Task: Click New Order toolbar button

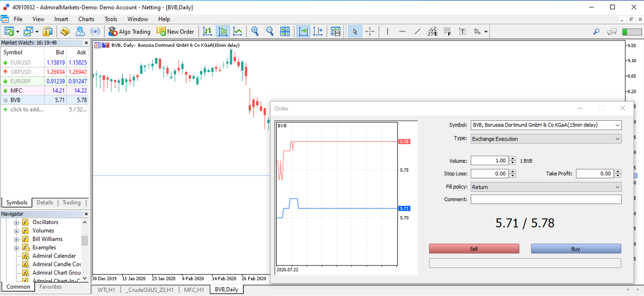Action: coord(175,32)
